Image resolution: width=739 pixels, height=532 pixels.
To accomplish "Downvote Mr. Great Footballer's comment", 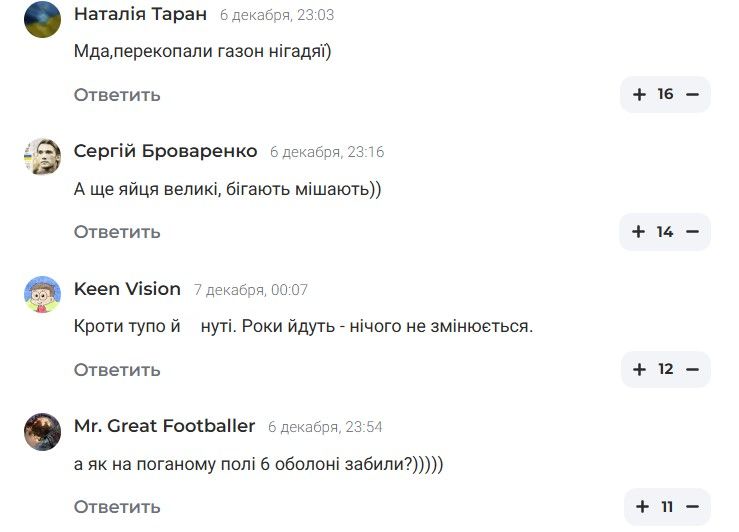I will pos(692,506).
